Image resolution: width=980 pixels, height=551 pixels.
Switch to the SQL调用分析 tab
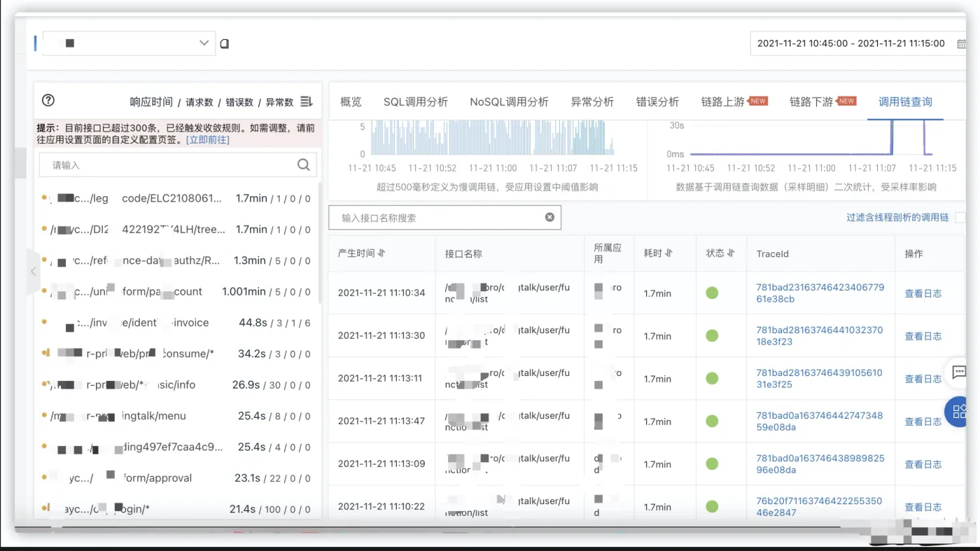416,102
